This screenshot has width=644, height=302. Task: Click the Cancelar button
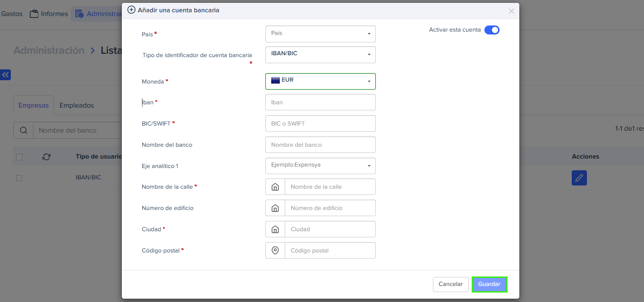pyautogui.click(x=450, y=285)
